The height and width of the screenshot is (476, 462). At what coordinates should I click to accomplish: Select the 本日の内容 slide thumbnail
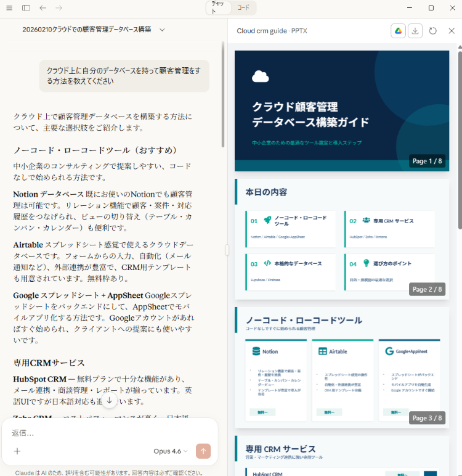pyautogui.click(x=342, y=239)
